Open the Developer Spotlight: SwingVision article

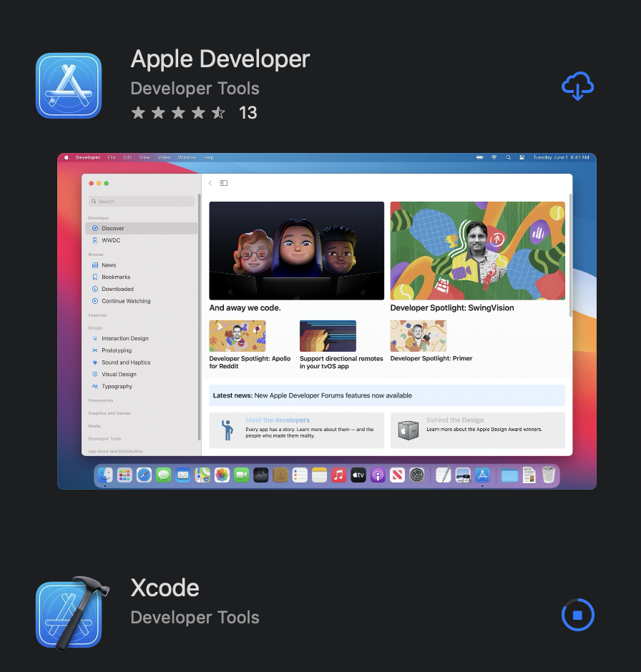coord(477,251)
